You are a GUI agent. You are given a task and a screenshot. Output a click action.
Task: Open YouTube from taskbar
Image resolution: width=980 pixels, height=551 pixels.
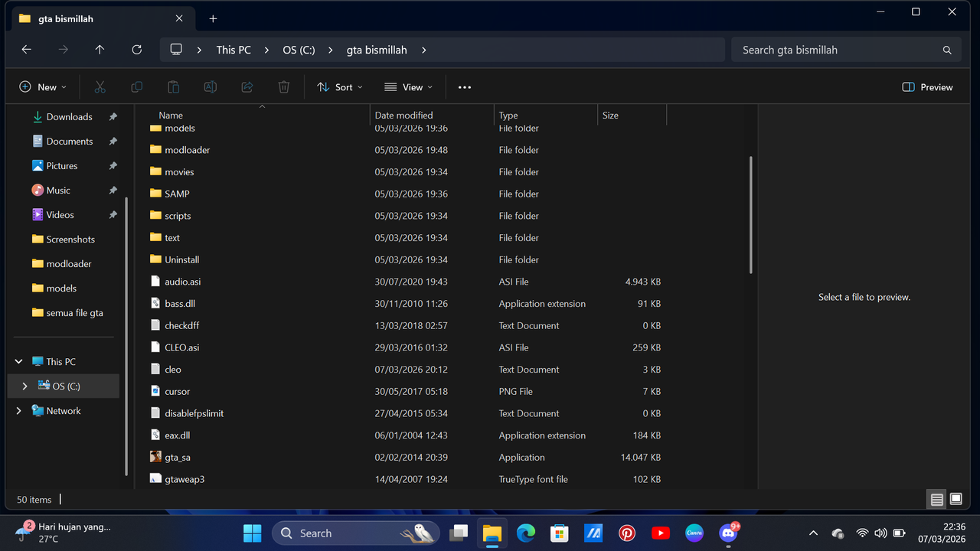coord(661,533)
